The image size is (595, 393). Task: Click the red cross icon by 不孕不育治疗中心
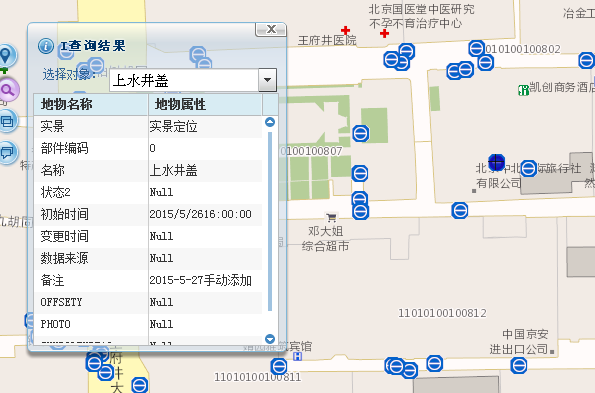tap(384, 33)
